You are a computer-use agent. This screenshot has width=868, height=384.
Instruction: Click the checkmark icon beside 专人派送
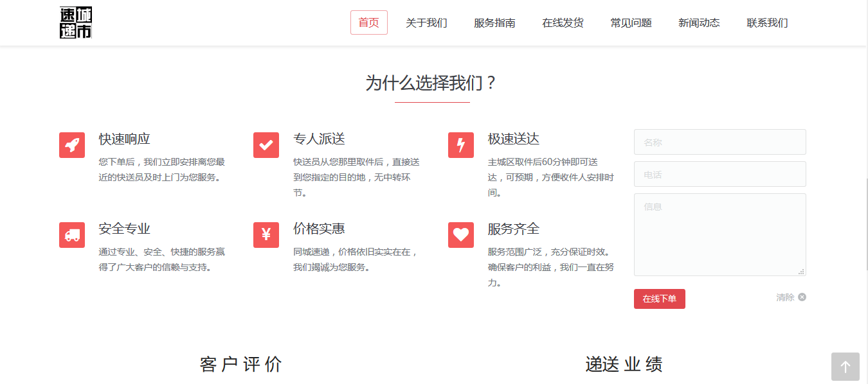266,145
